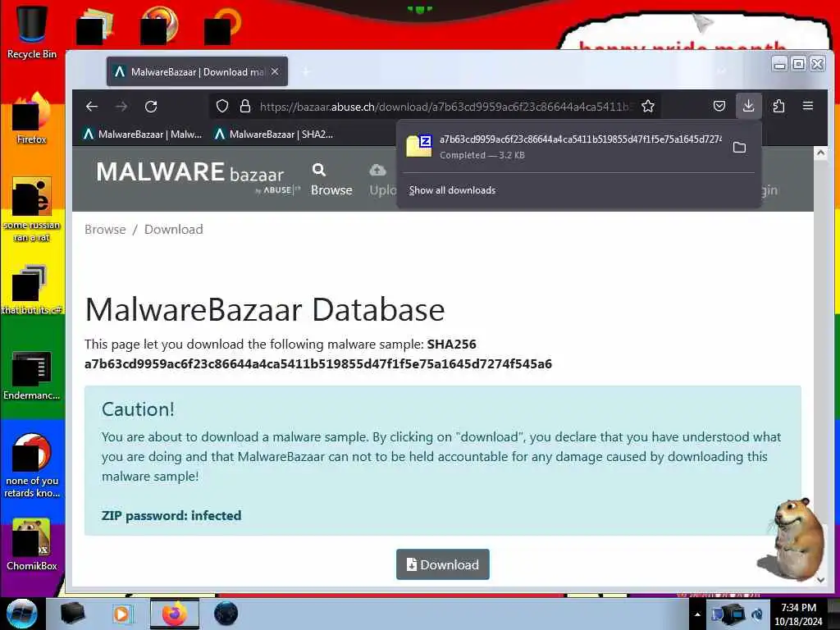Bookmark this page with the star icon
The image size is (840, 630).
click(648, 106)
